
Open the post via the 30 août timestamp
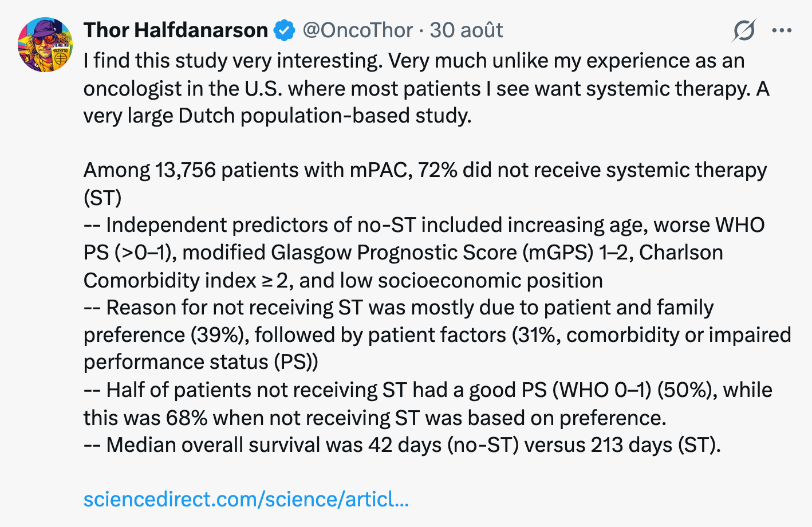click(466, 30)
